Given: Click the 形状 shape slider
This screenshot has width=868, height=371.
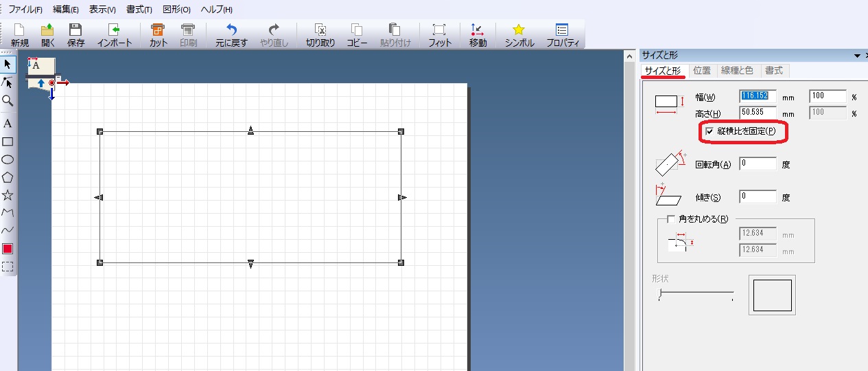Looking at the screenshot, I should click(695, 295).
